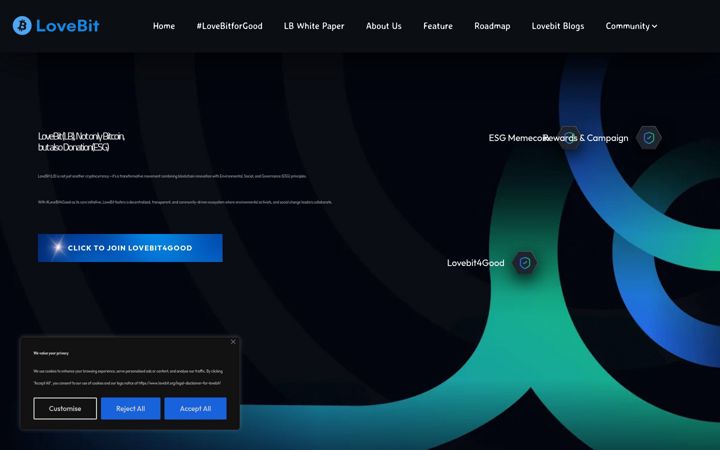Open LB White Paper link
Viewport: 720px width, 450px height.
(314, 26)
